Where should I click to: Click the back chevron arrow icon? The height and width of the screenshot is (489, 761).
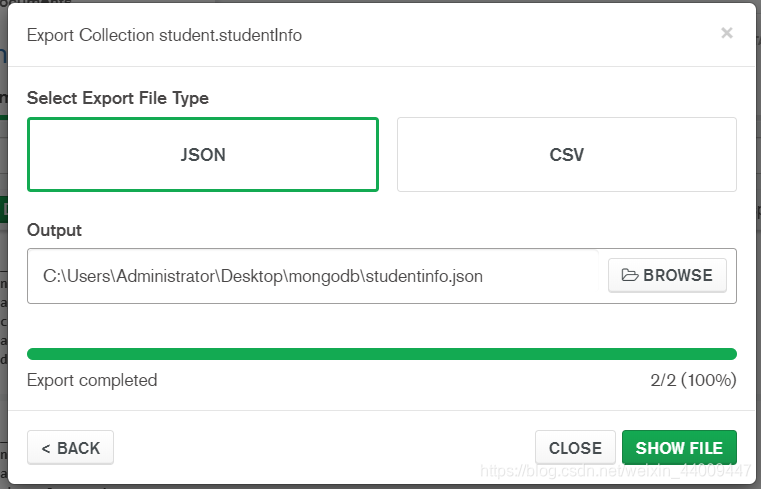tap(46, 448)
